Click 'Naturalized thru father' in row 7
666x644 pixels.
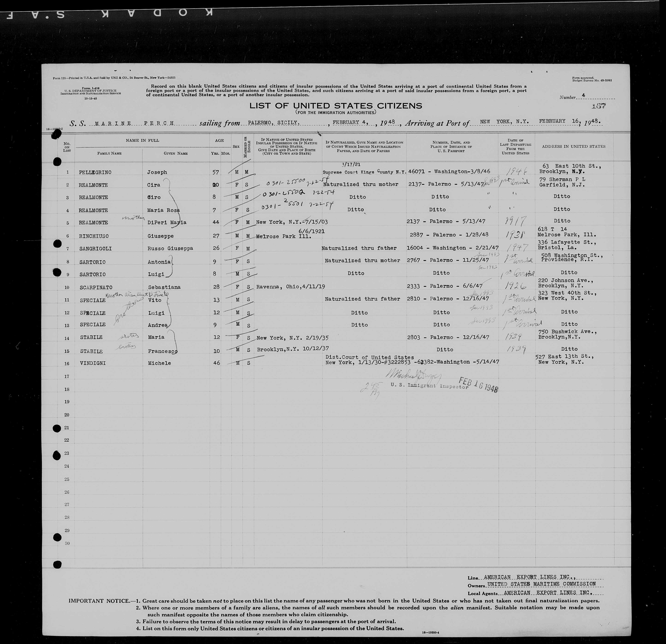point(359,248)
